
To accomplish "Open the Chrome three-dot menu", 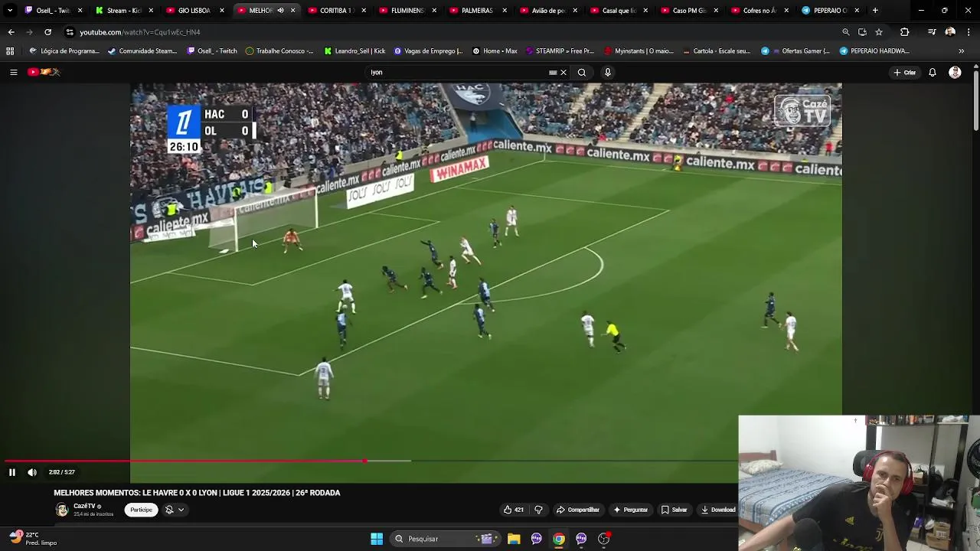I will (x=969, y=32).
